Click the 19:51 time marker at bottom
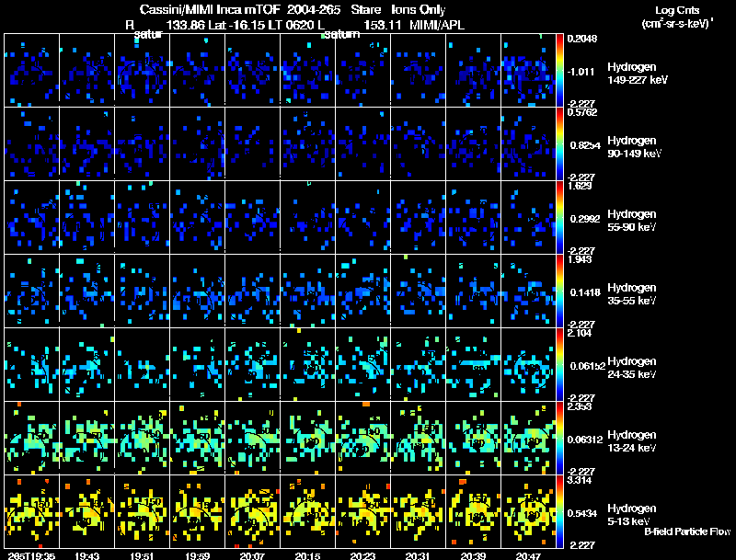The height and width of the screenshot is (560, 736). (142, 555)
